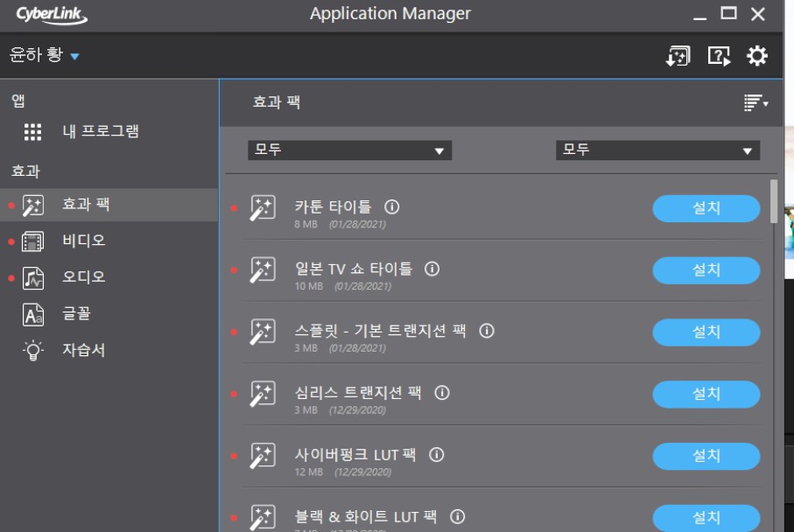Click the 효과 팩 magic wand sidebar icon

pos(33,206)
